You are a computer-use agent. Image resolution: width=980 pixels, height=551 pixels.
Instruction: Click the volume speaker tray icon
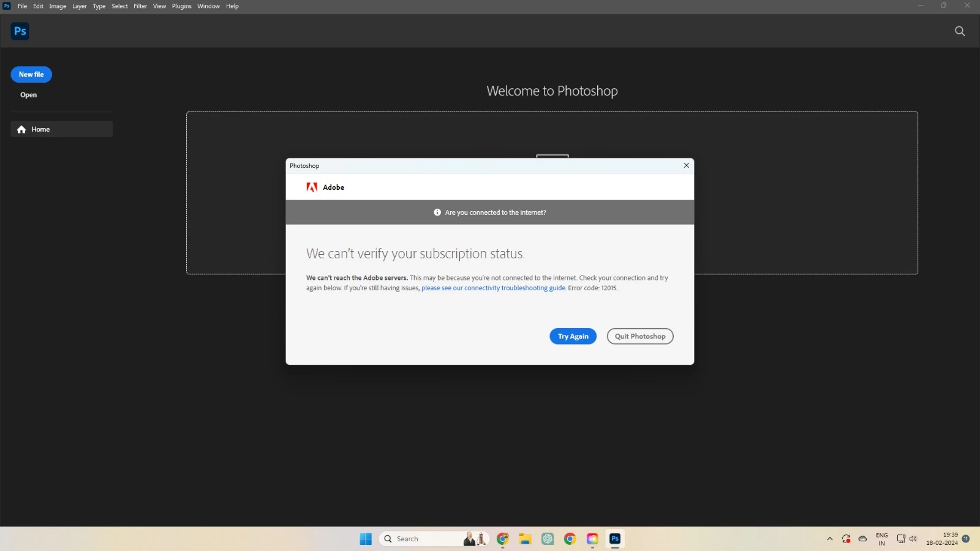tap(913, 539)
